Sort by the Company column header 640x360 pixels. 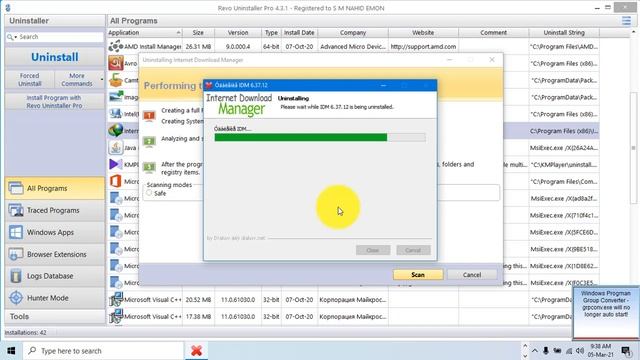pyautogui.click(x=353, y=33)
